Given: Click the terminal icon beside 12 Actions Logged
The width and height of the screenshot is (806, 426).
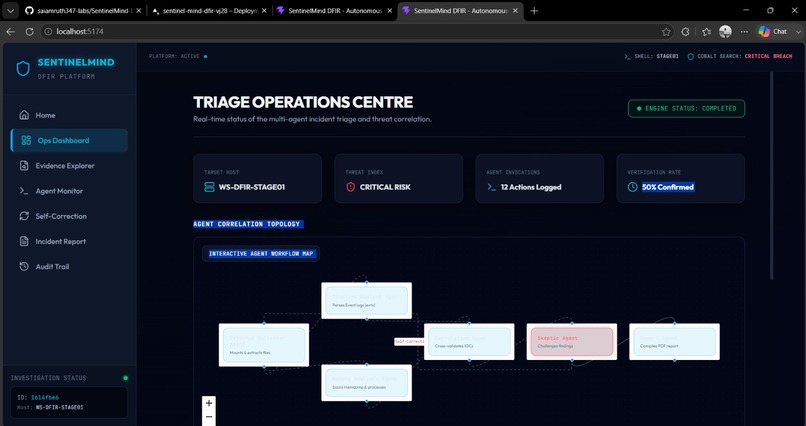Looking at the screenshot, I should click(491, 187).
